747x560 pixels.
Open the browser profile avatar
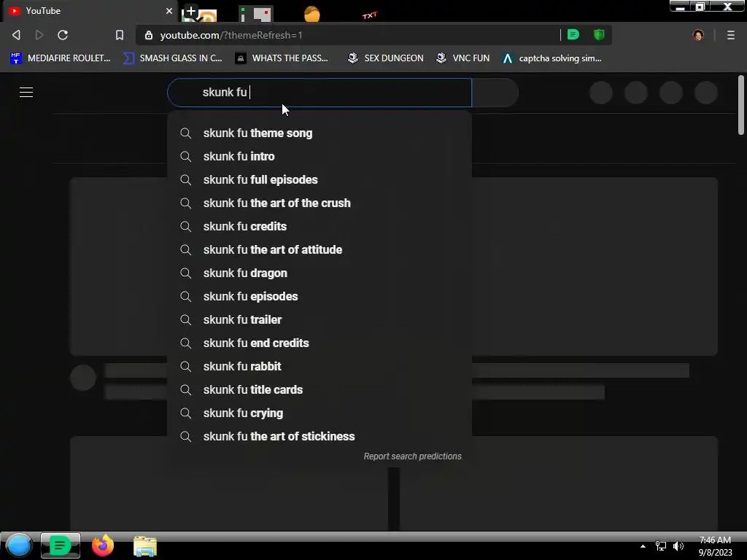[x=698, y=35]
